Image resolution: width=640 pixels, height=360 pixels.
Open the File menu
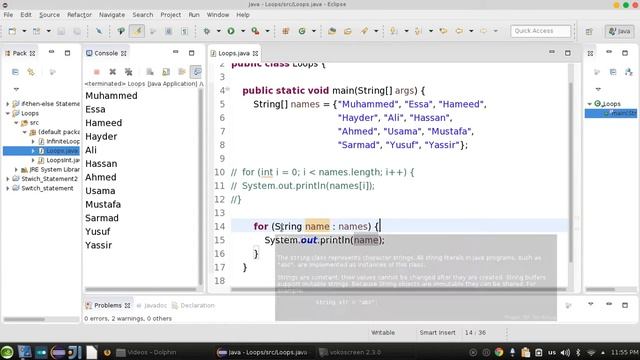8,15
